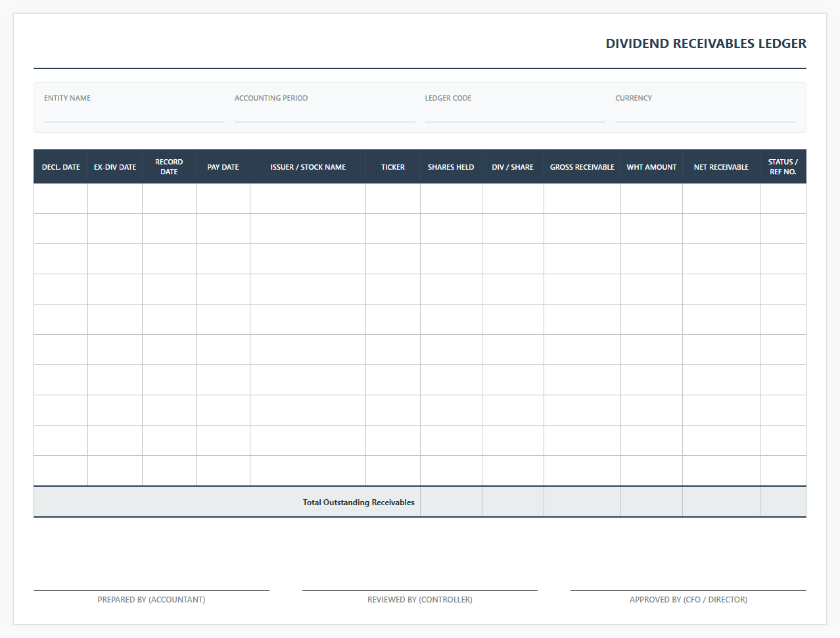840x638 pixels.
Task: Click the STATUS / REF NO. header
Action: (783, 167)
